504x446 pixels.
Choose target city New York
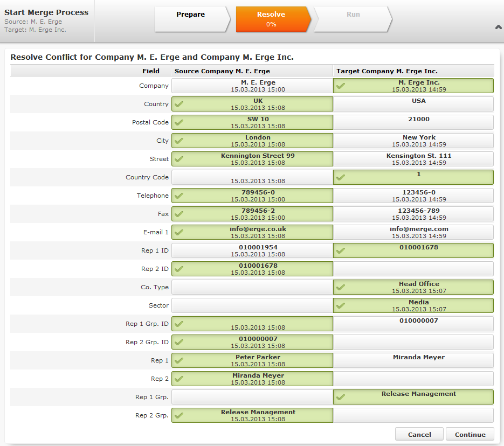point(413,141)
